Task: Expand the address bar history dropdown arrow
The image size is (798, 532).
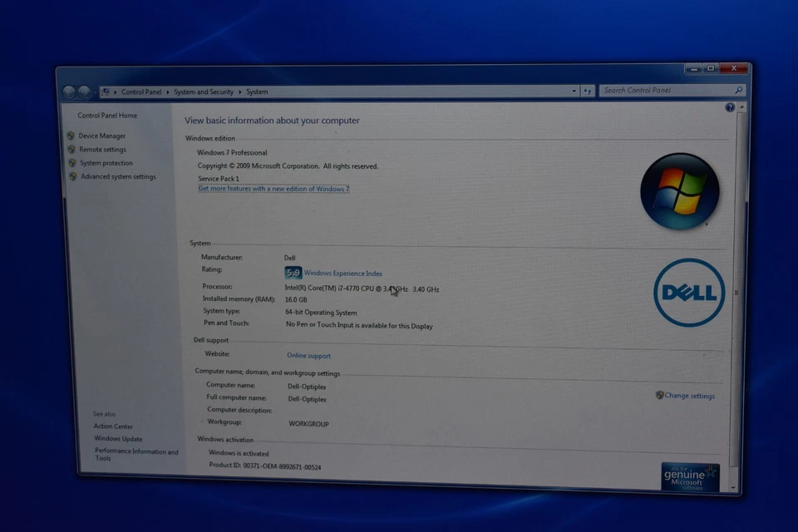Action: pos(574,91)
